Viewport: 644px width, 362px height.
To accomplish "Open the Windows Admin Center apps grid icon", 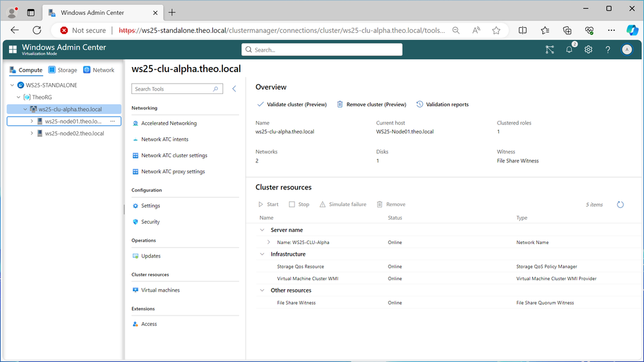I will point(13,50).
